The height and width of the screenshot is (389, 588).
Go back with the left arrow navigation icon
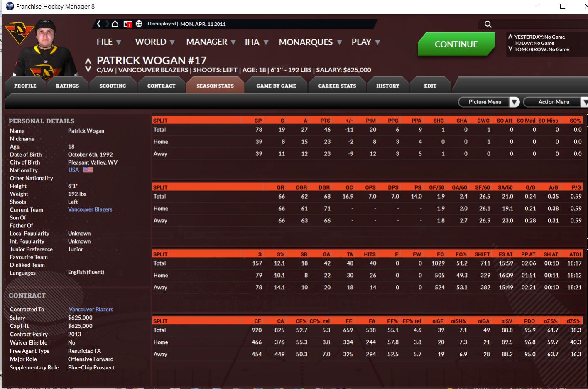(99, 24)
